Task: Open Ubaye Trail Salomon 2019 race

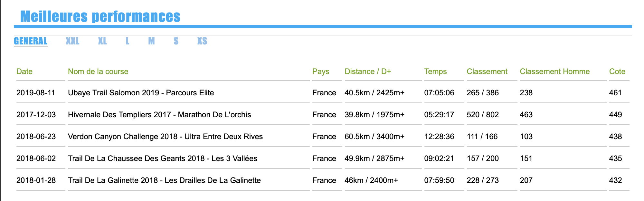Action: [141, 93]
